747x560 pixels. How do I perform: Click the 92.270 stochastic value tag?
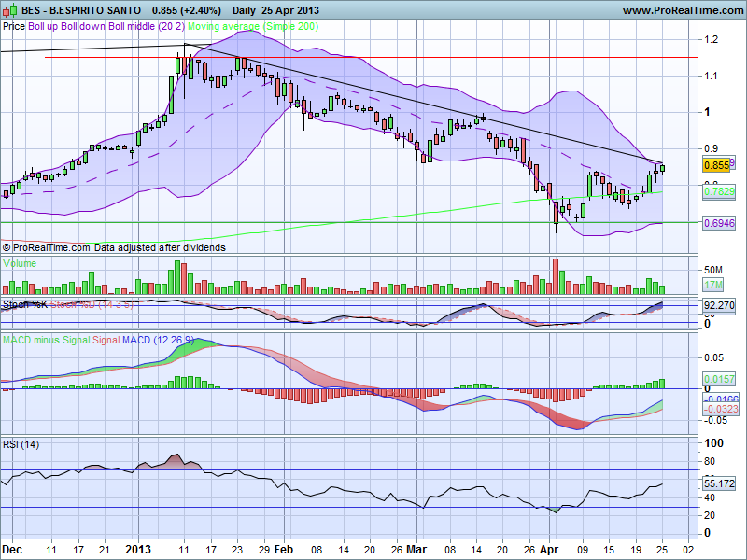point(719,305)
